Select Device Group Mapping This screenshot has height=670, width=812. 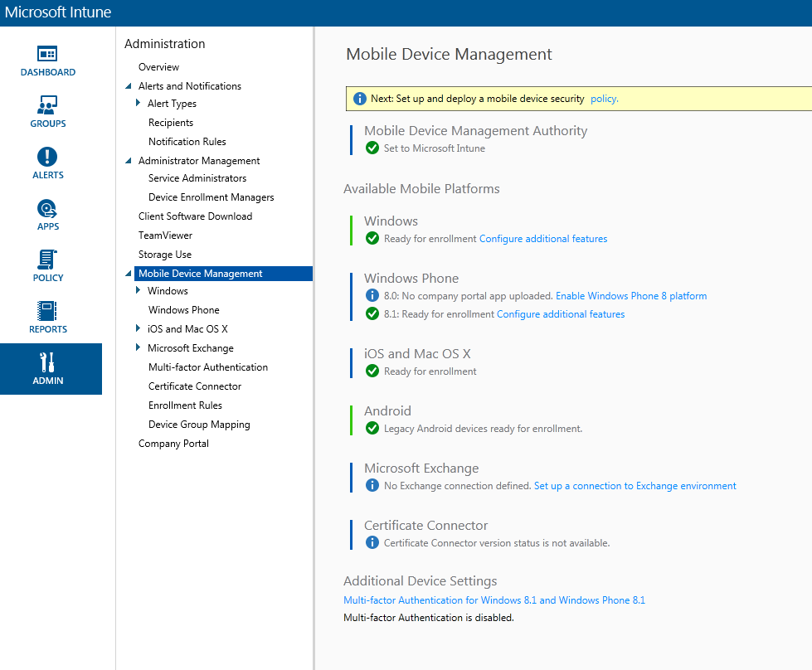tap(199, 425)
